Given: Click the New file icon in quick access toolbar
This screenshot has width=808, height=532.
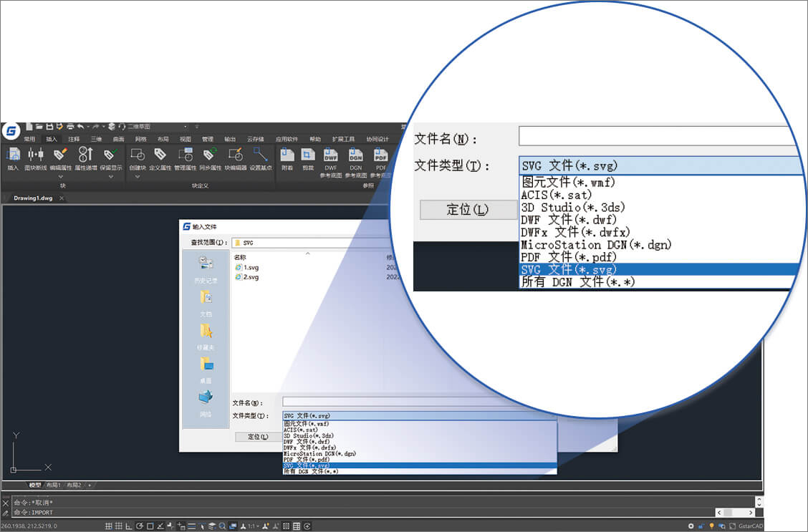Looking at the screenshot, I should tap(29, 126).
